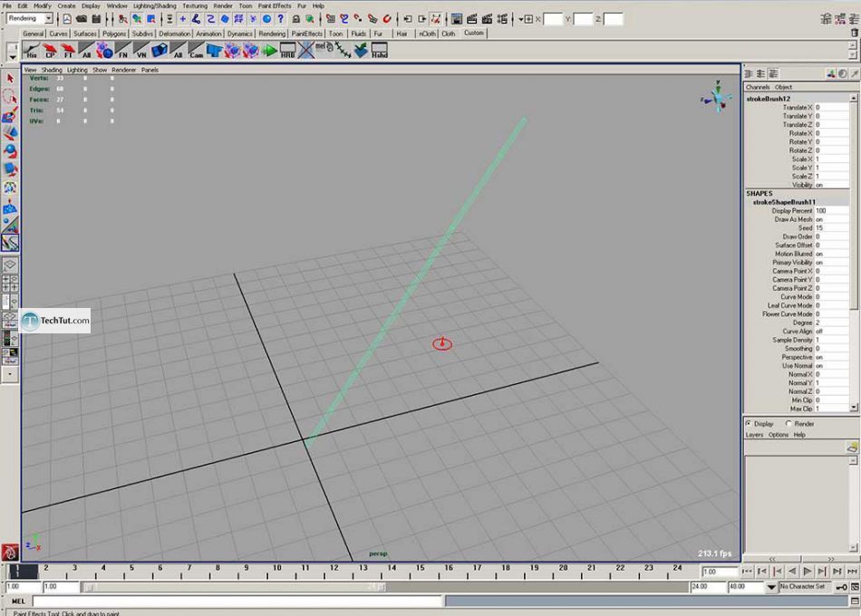
Task: Switch to the Custom shelf tab
Action: [473, 33]
